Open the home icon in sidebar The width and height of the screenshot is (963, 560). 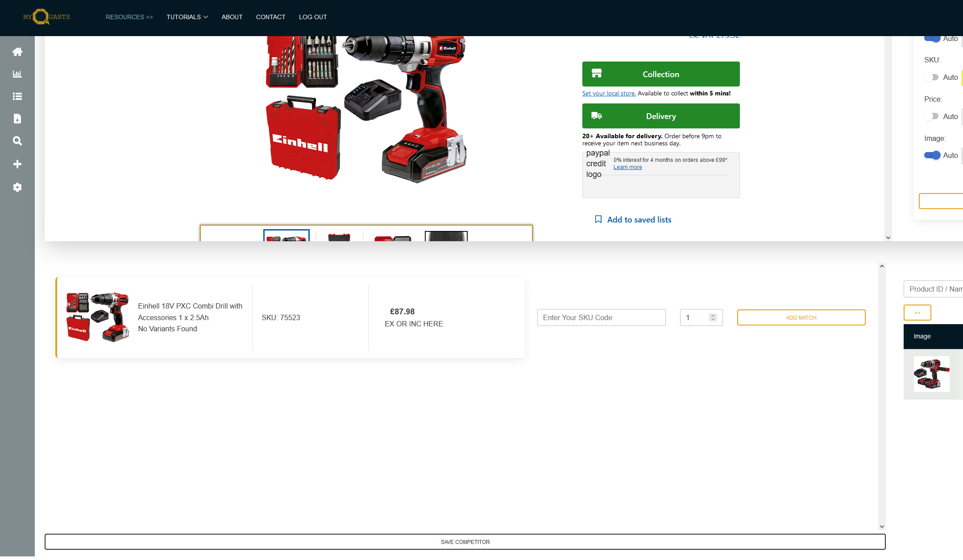pyautogui.click(x=17, y=52)
